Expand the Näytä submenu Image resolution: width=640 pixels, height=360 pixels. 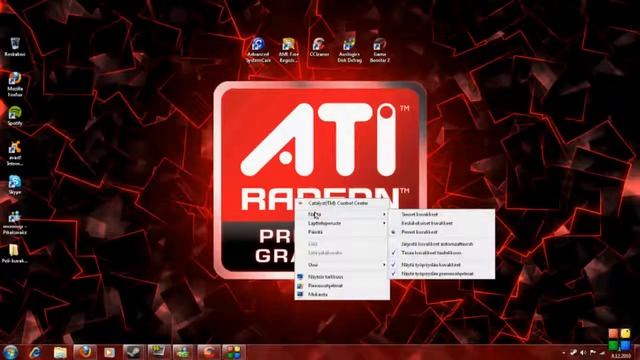(x=342, y=214)
